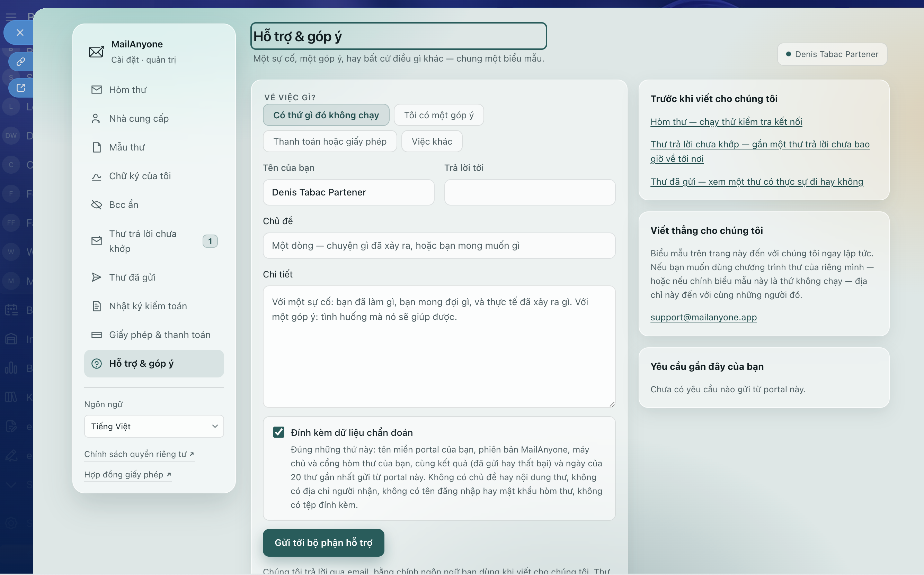Click the Chủ đề subject input field

pos(439,246)
